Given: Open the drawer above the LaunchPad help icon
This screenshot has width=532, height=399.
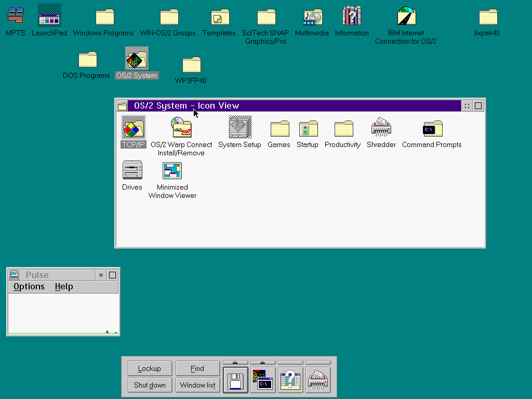Looking at the screenshot, I should (x=290, y=362).
